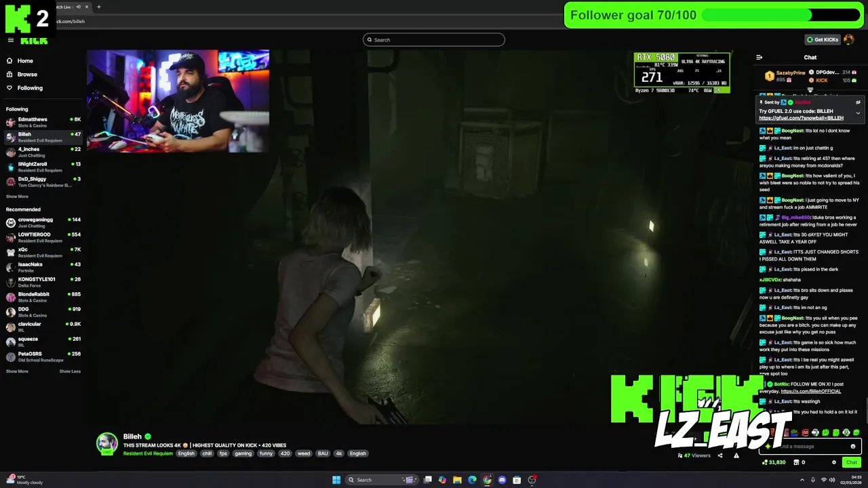Click the fps stream tag

[223, 453]
